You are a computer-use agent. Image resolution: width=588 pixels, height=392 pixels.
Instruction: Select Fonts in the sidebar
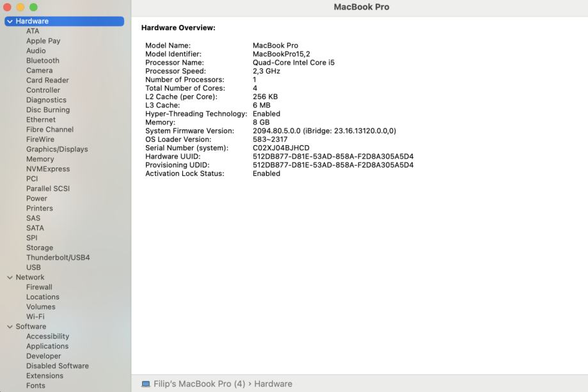(x=36, y=385)
